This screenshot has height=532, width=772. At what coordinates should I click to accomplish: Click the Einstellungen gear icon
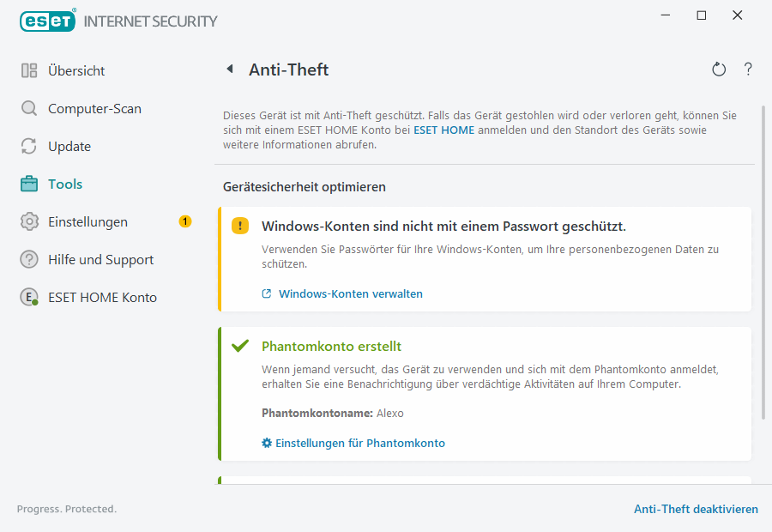[x=28, y=221]
